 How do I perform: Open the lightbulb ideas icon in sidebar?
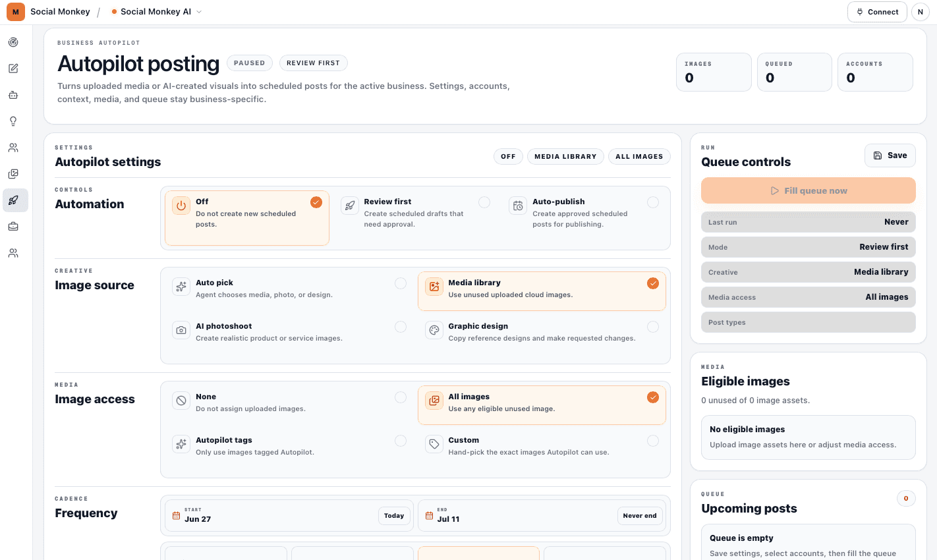13,121
